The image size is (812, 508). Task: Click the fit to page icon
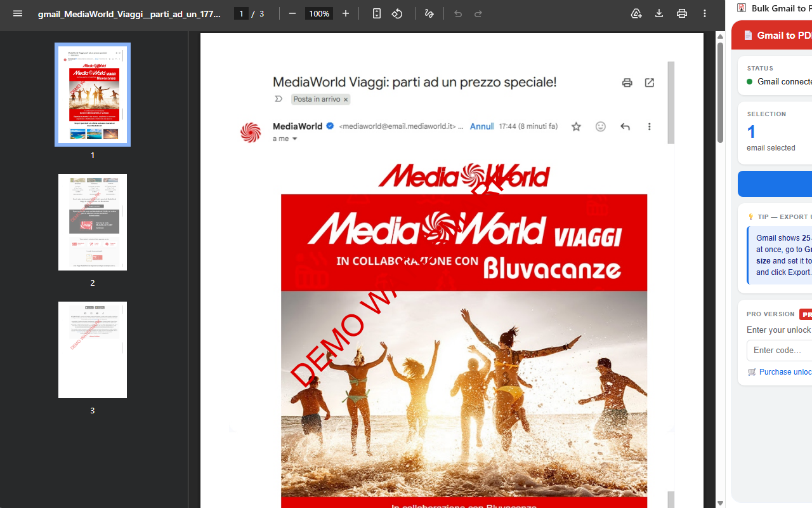pos(377,13)
